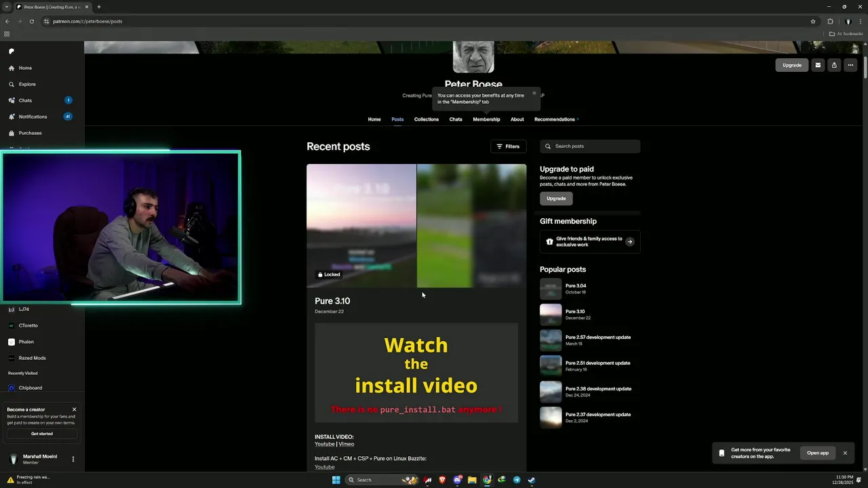Image resolution: width=868 pixels, height=488 pixels.
Task: Open the Membership tab
Action: coord(486,119)
